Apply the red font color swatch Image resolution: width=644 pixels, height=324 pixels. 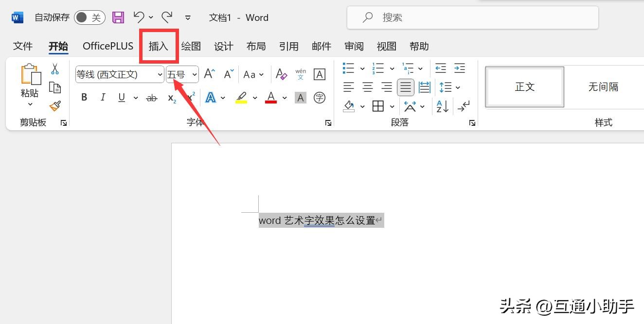271,98
